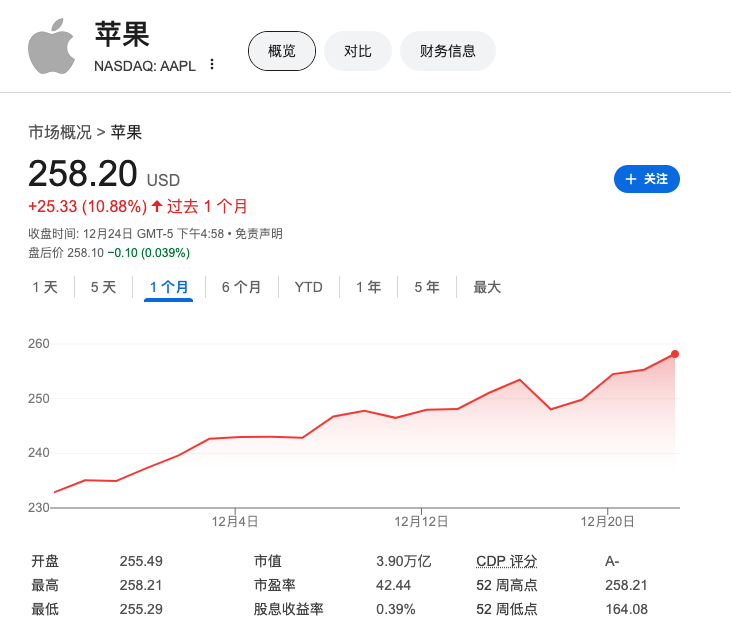Select the 1 天 time range
Viewport: 731px width, 632px height.
[x=45, y=287]
